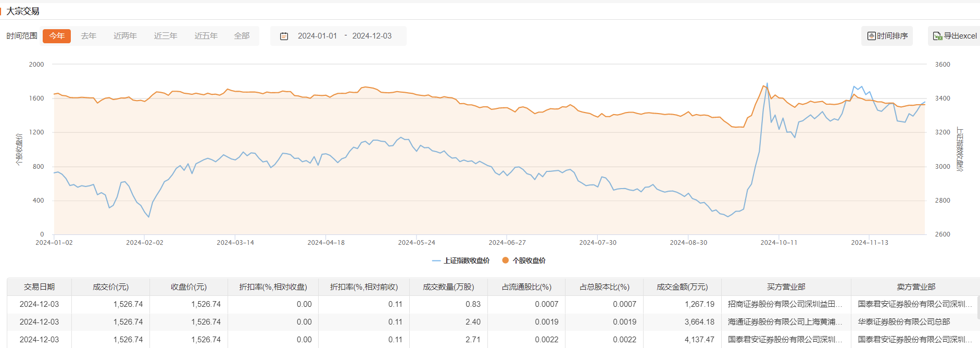Switch to the 去年 time range
The image size is (980, 348).
pyautogui.click(x=89, y=36)
